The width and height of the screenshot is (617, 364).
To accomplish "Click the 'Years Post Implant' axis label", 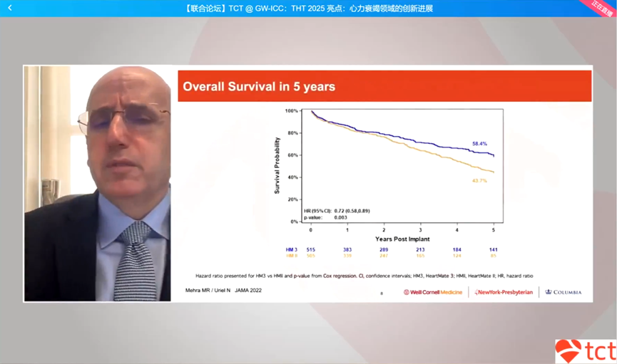I will tap(402, 239).
